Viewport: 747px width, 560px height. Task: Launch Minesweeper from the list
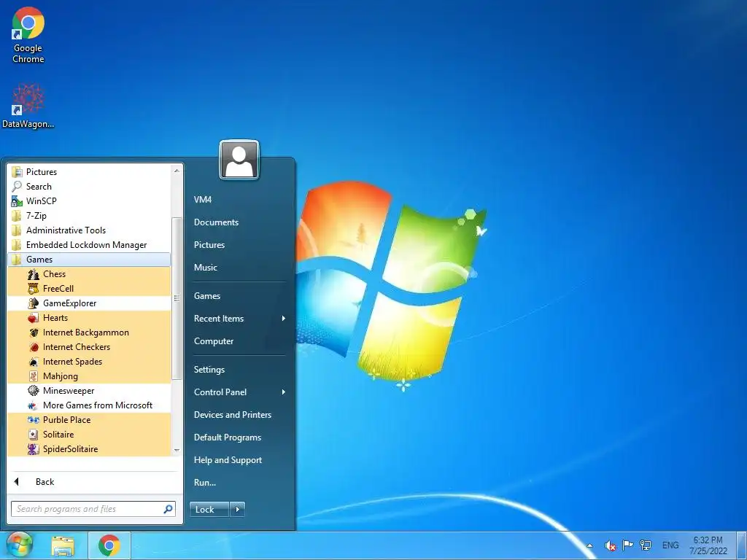[x=88, y=391]
